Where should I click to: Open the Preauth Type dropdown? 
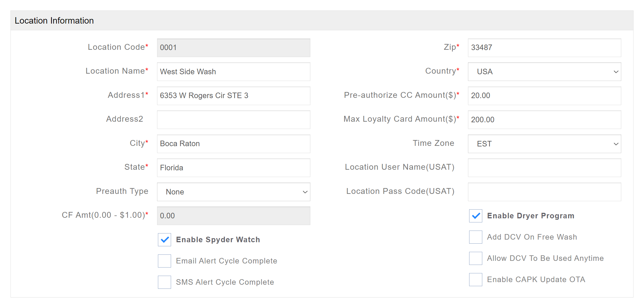(233, 192)
